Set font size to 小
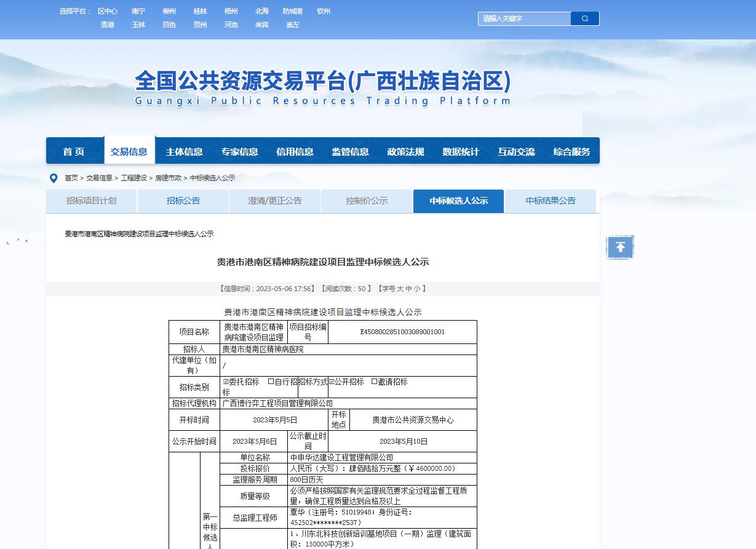756x549 pixels. 417,289
